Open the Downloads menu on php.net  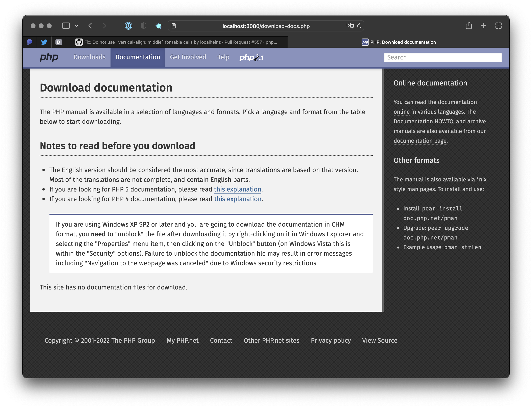coord(90,57)
